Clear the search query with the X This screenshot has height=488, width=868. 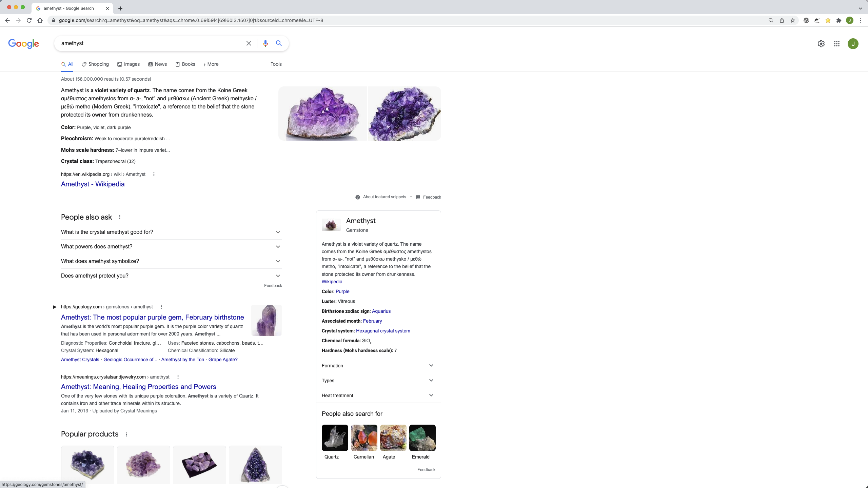click(x=249, y=43)
